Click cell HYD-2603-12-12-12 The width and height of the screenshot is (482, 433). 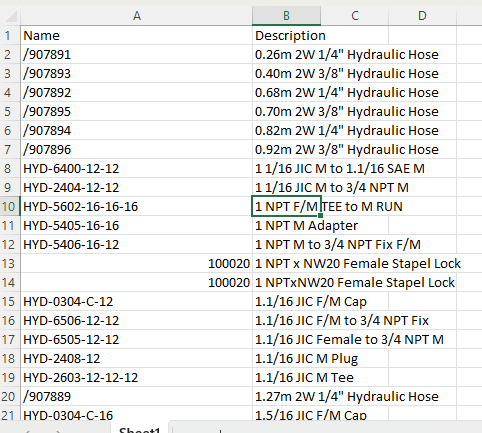coord(137,378)
